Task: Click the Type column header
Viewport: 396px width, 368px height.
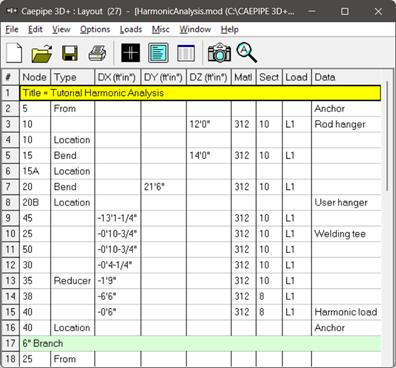Action: pos(73,77)
